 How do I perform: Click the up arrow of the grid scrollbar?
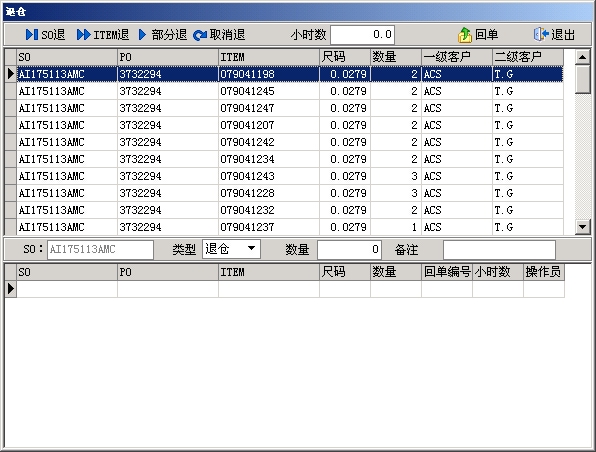coord(582,57)
